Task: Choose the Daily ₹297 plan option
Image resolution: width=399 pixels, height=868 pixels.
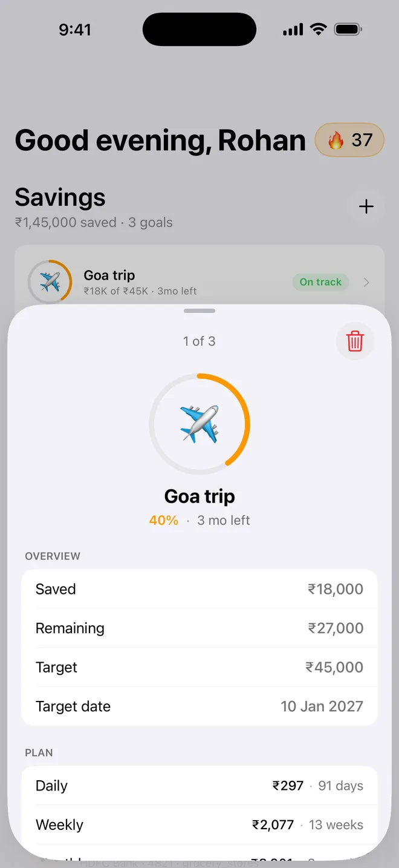Action: coord(199,786)
